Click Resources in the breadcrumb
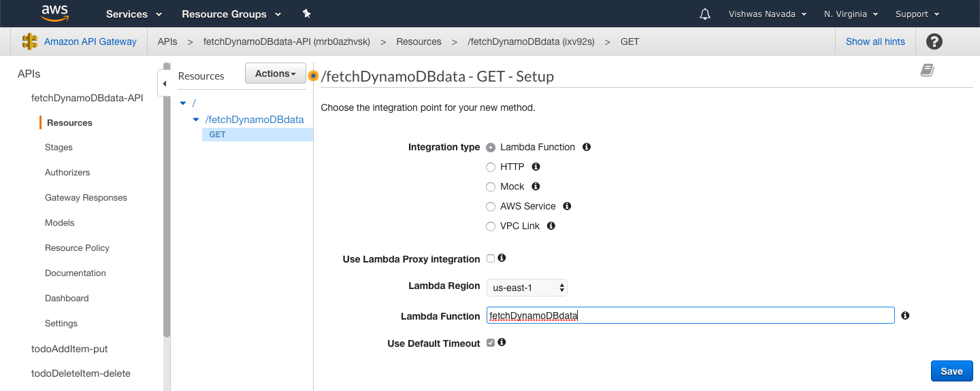This screenshot has width=980, height=391. pyautogui.click(x=419, y=41)
